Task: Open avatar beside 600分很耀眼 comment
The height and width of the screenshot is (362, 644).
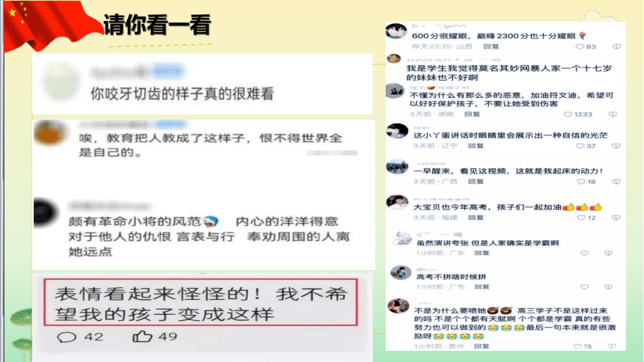Action: click(396, 31)
